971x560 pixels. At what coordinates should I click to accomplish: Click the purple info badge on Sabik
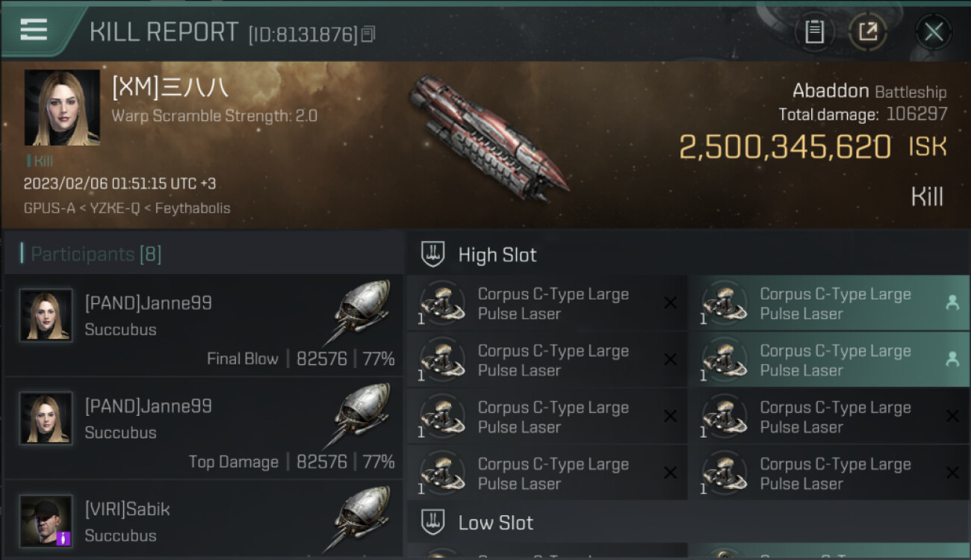click(63, 538)
